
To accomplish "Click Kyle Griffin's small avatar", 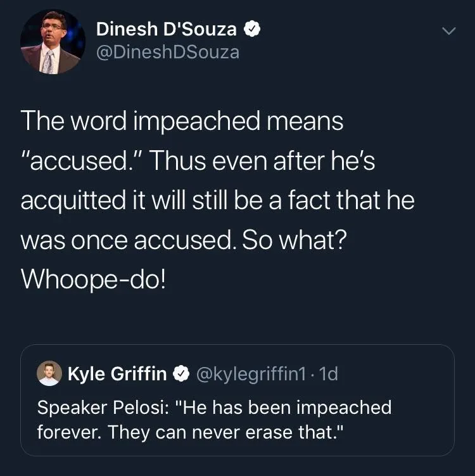I will [48, 375].
